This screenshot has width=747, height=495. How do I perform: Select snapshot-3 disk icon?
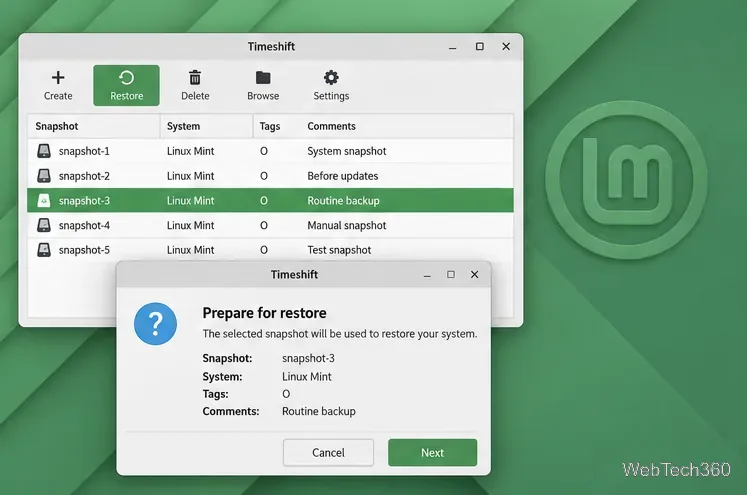(x=44, y=201)
